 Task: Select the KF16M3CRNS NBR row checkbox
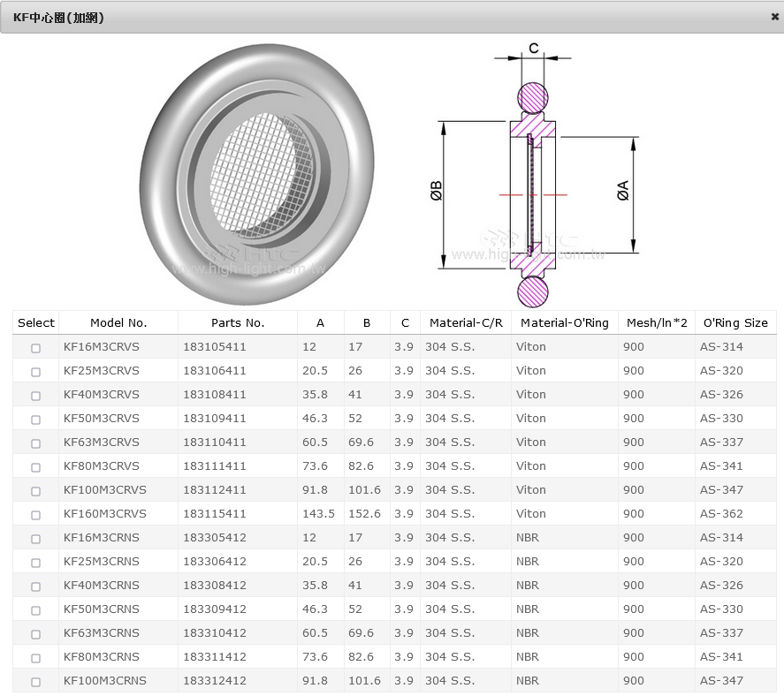pyautogui.click(x=36, y=539)
